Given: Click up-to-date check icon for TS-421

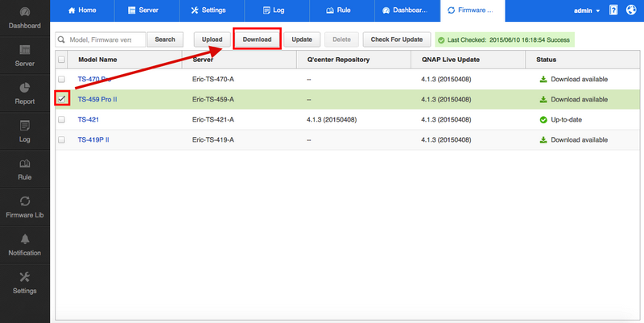Looking at the screenshot, I should click(x=543, y=119).
